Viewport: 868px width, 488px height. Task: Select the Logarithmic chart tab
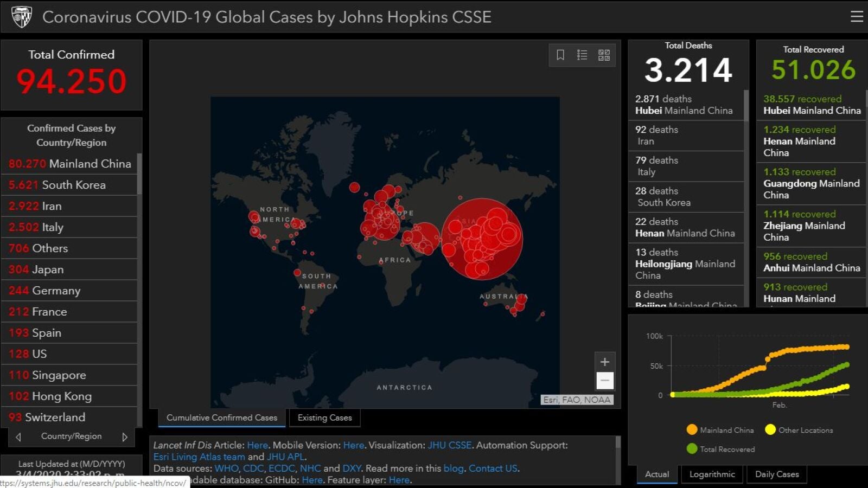712,474
